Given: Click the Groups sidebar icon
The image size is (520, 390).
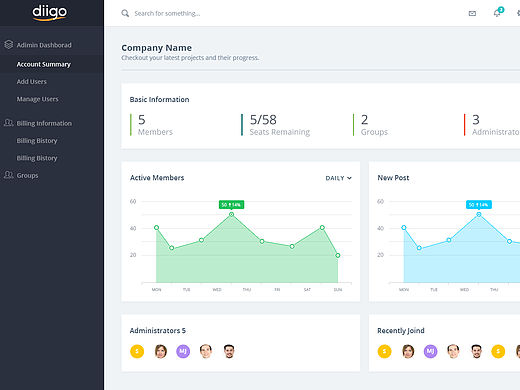Looking at the screenshot, I should [9, 175].
